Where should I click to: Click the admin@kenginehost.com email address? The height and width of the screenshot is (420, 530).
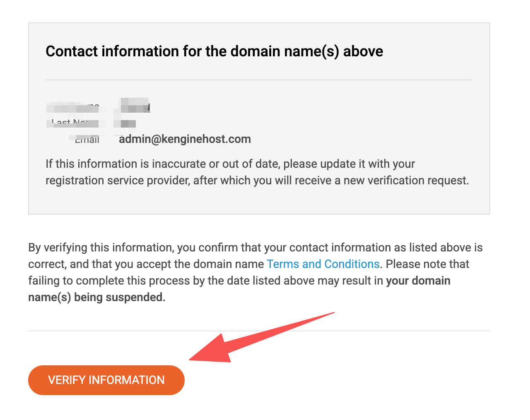tap(185, 139)
